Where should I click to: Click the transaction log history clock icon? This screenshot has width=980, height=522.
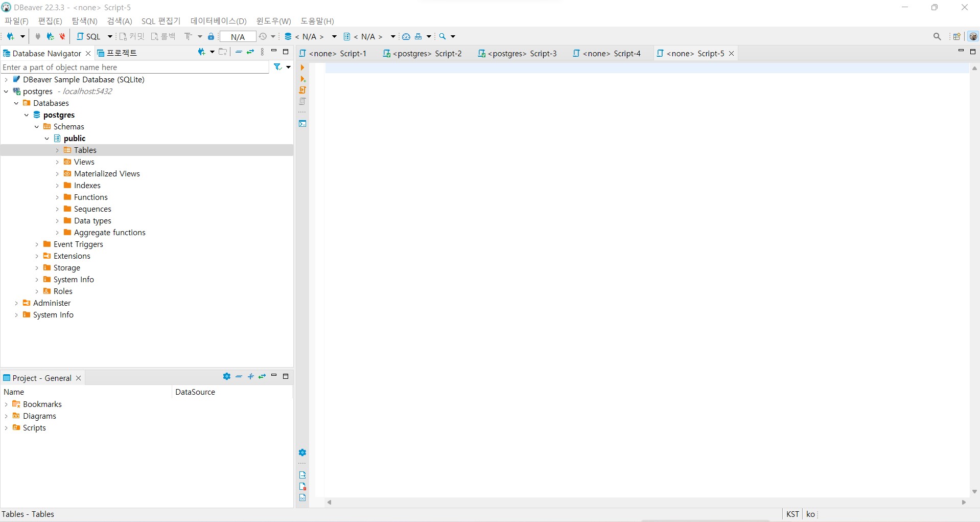coord(263,36)
